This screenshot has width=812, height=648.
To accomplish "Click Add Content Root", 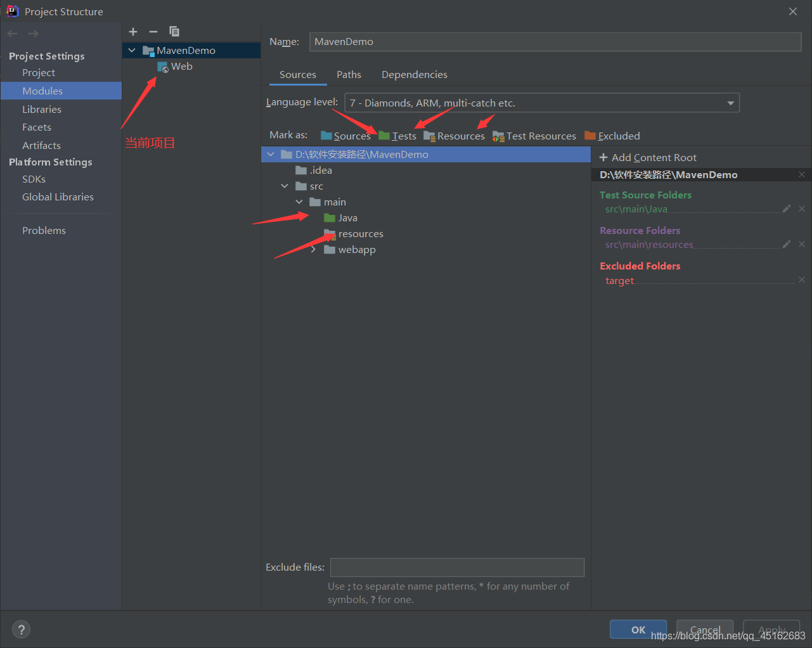I will tap(648, 157).
